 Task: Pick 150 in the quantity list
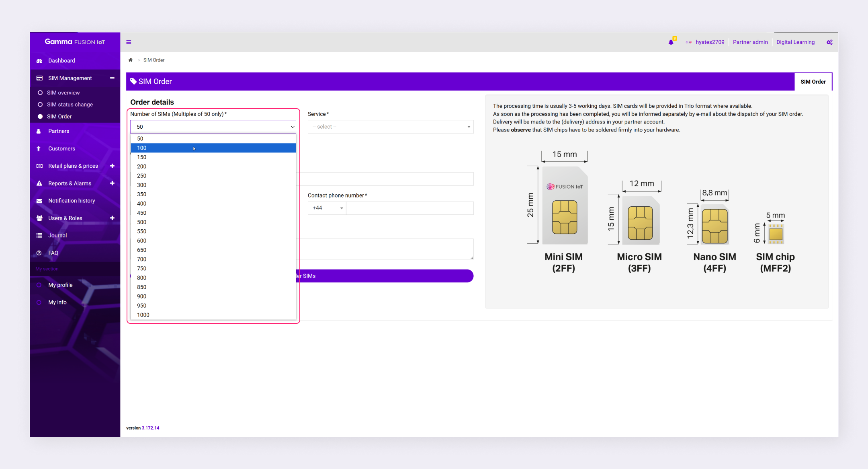point(213,157)
